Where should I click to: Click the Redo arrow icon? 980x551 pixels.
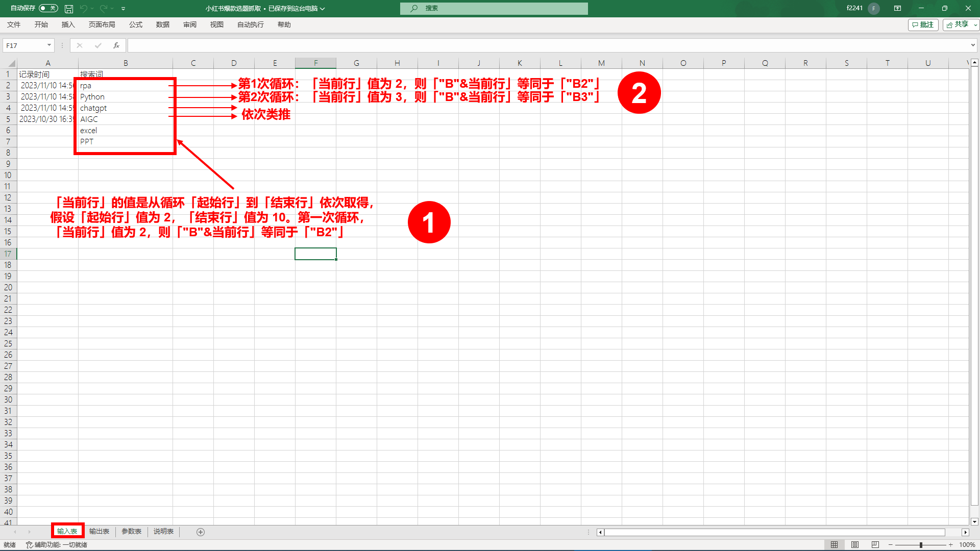(x=103, y=8)
